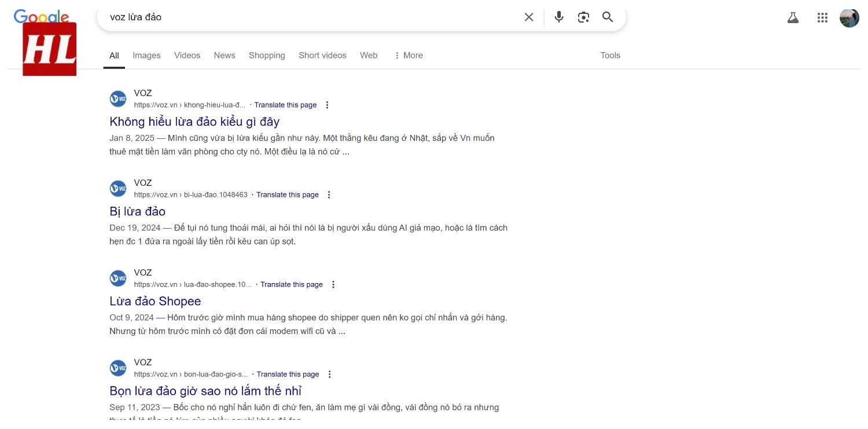Open the More search categories dropdown

pos(409,55)
